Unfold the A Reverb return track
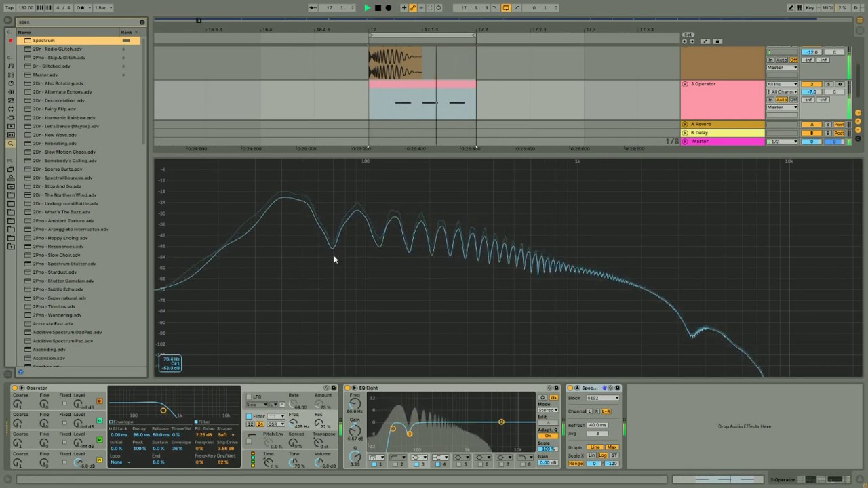 point(685,124)
